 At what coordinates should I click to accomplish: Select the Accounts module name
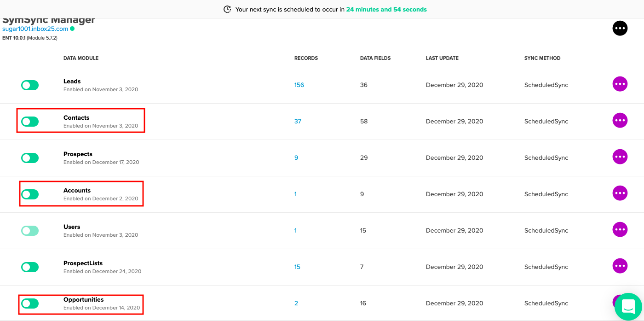pos(77,191)
